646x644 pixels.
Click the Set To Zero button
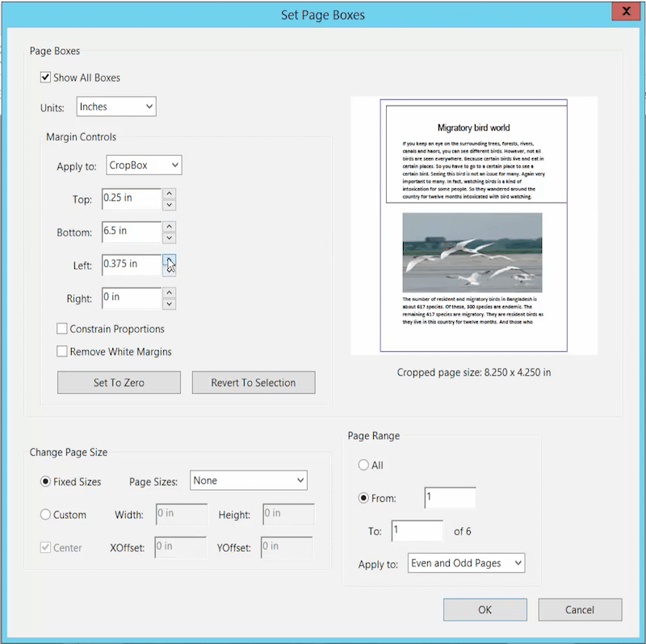(118, 382)
